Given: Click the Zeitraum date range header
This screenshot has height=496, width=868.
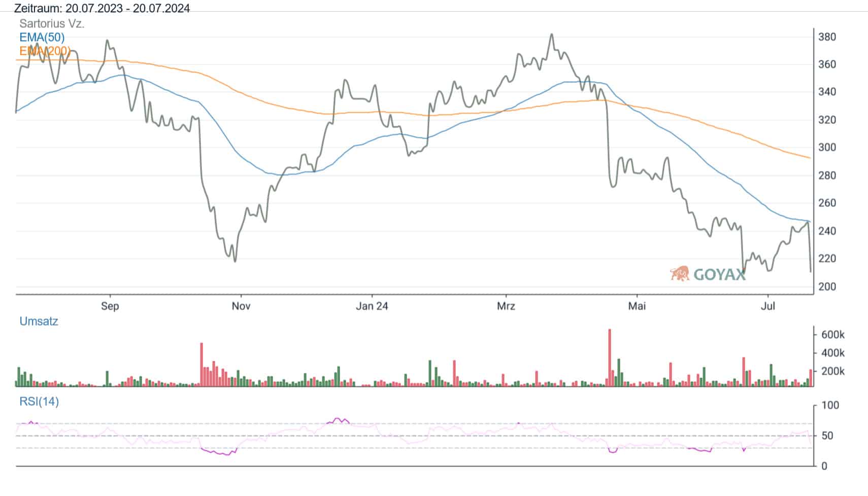Looking at the screenshot, I should tap(103, 8).
